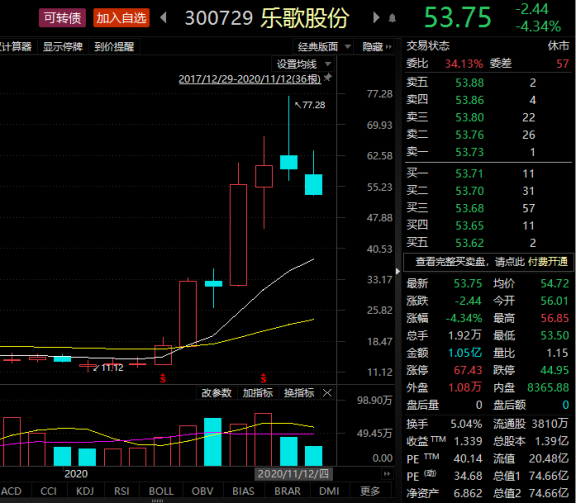Click 加指标 to add an indicator
This screenshot has height=504, width=576.
258,393
